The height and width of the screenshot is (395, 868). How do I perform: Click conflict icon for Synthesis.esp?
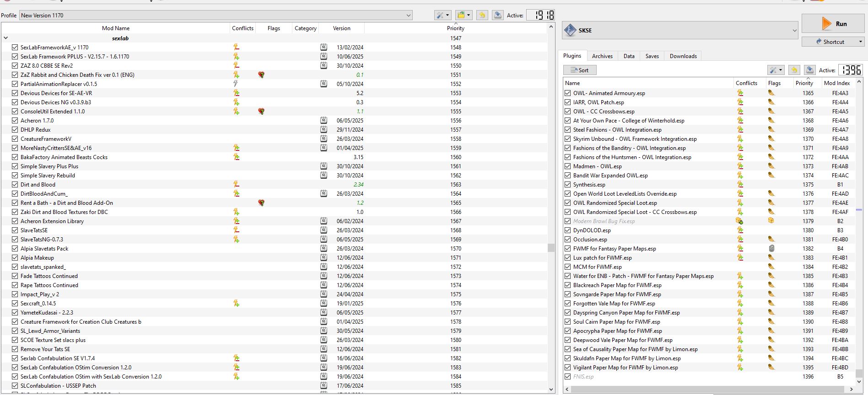[x=740, y=184]
